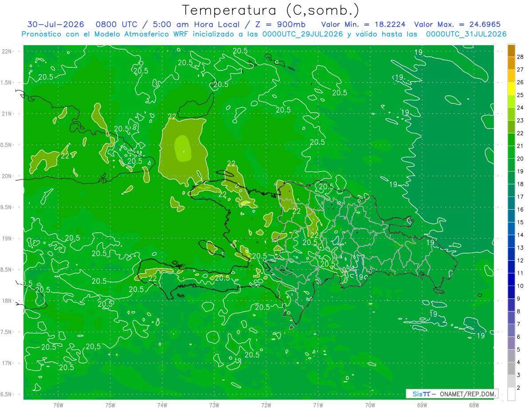Click the '20N' latitude axis label
The image size is (532, 411).
[7, 176]
